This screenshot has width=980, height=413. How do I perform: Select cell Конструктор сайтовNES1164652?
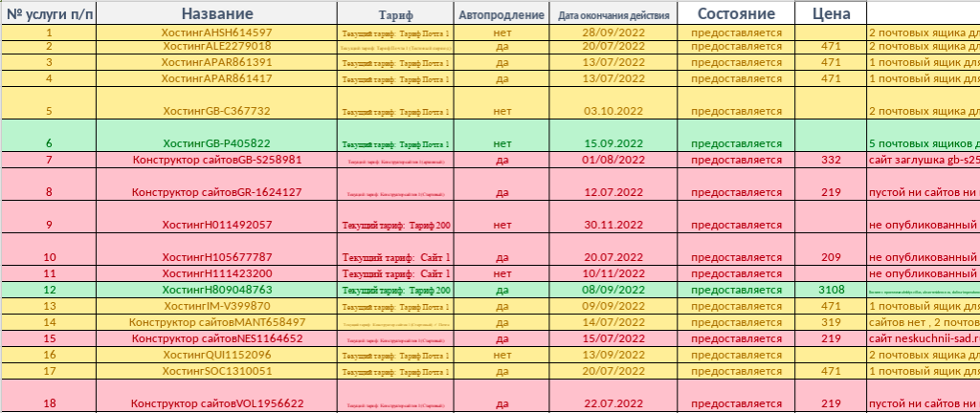tap(217, 338)
